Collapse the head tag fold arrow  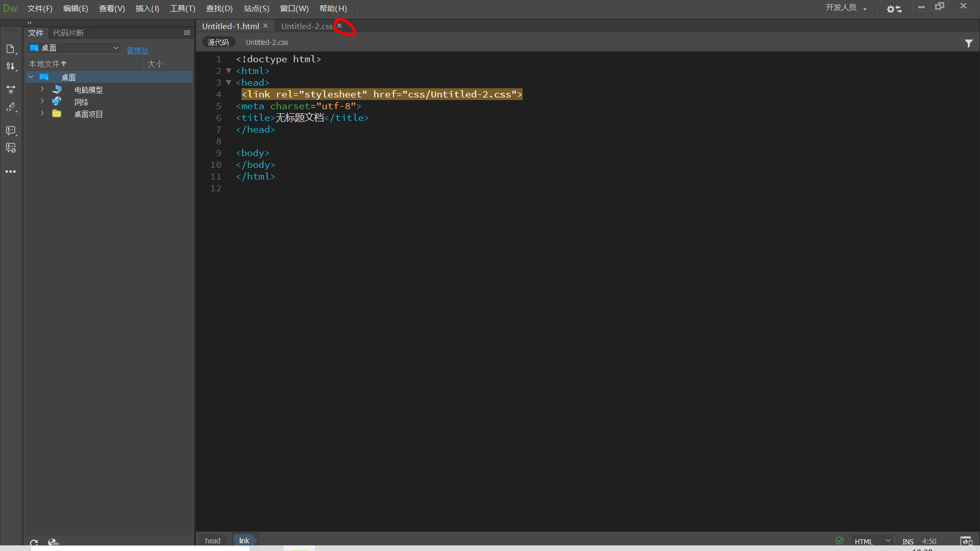[229, 83]
